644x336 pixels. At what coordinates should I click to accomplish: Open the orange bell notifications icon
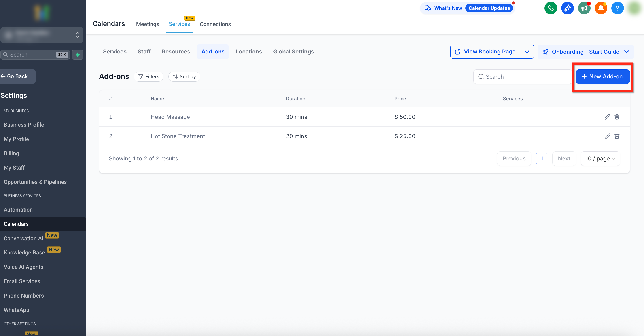click(601, 8)
